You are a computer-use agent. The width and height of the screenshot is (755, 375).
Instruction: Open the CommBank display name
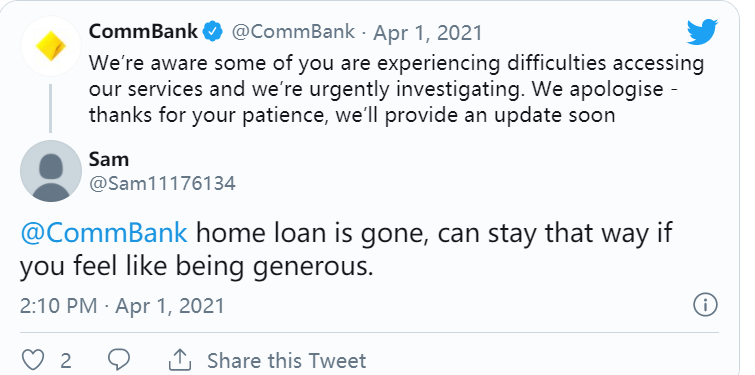pos(143,32)
